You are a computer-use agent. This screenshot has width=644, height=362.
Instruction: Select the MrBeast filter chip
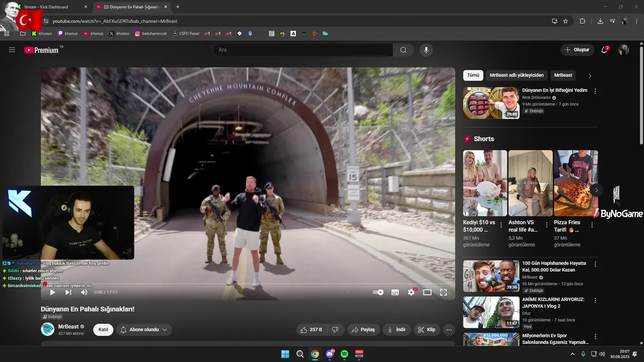pos(563,75)
